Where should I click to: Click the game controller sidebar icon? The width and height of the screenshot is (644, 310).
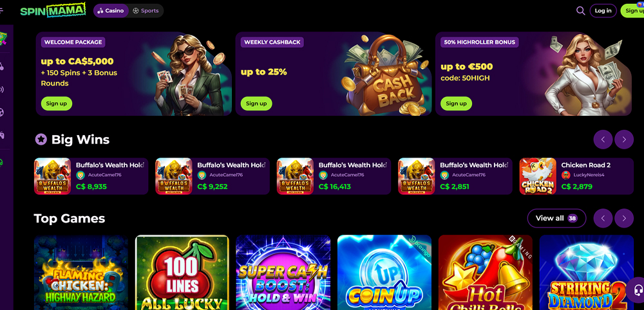(2, 134)
